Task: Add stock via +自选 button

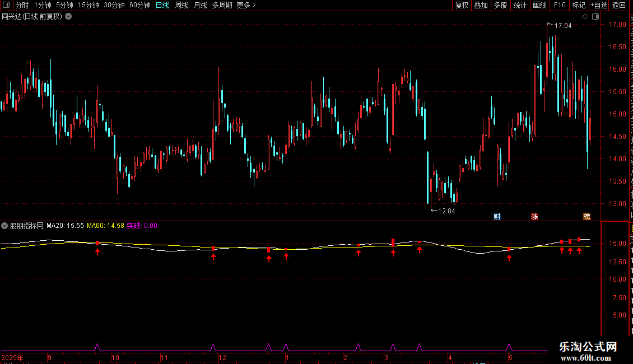Action: 599,5
